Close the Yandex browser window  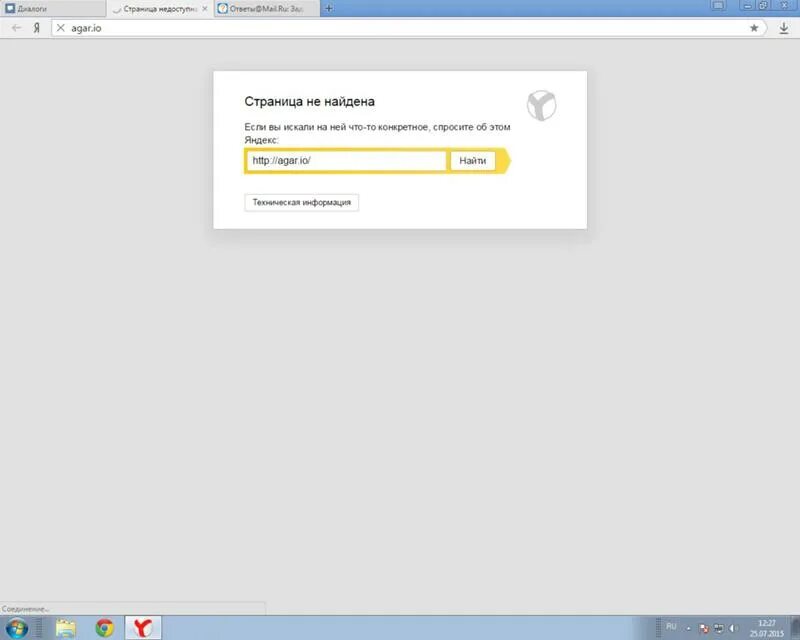click(785, 6)
